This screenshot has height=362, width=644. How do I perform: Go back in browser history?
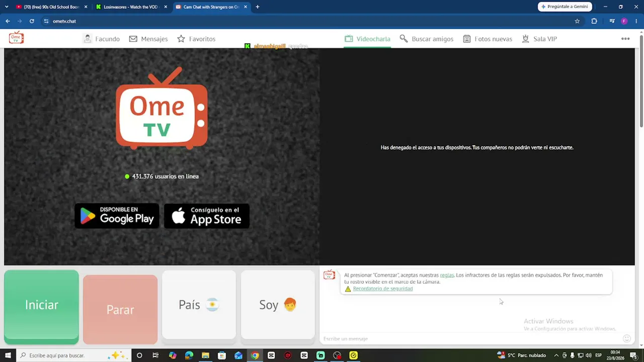pyautogui.click(x=8, y=21)
